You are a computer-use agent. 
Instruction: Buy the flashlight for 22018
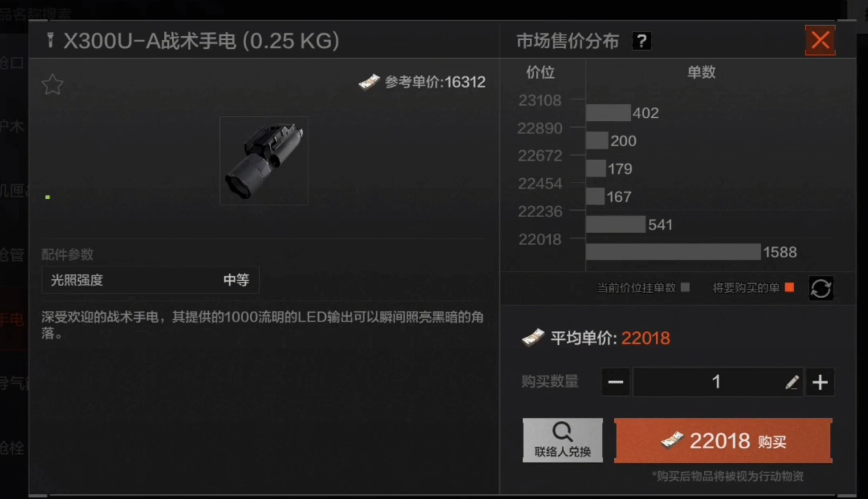click(x=723, y=440)
